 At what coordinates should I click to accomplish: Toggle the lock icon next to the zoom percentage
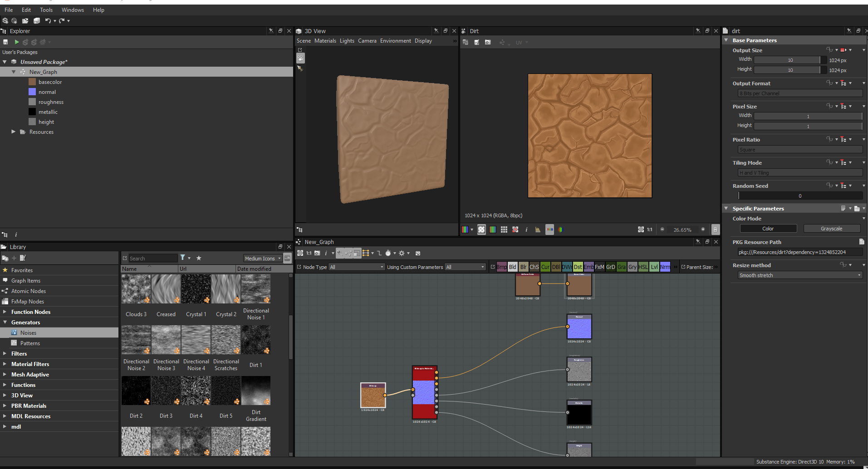tap(715, 230)
